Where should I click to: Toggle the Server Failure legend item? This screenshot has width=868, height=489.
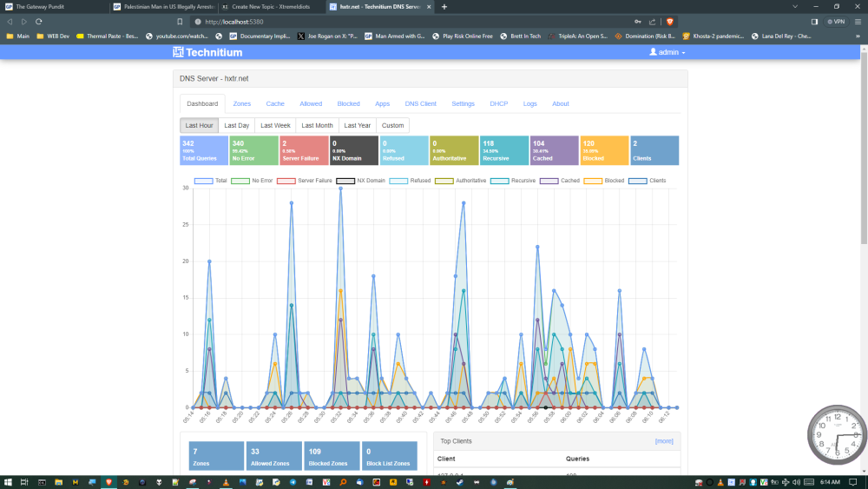tap(306, 181)
